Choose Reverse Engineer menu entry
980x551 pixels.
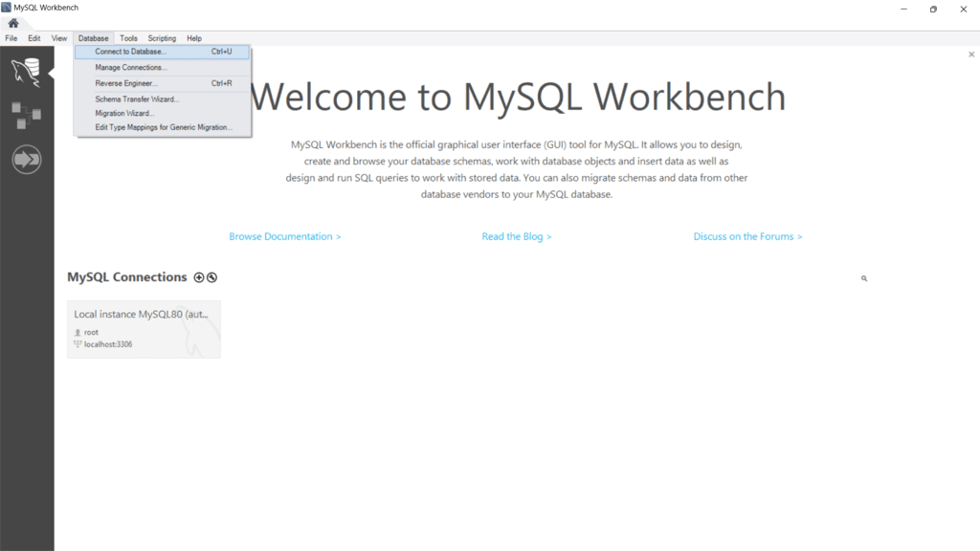click(163, 83)
